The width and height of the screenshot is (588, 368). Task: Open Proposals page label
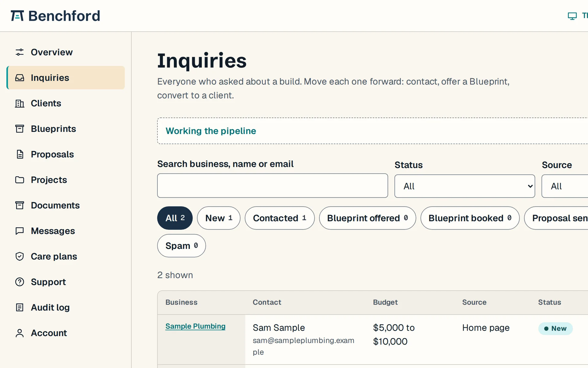pyautogui.click(x=52, y=154)
